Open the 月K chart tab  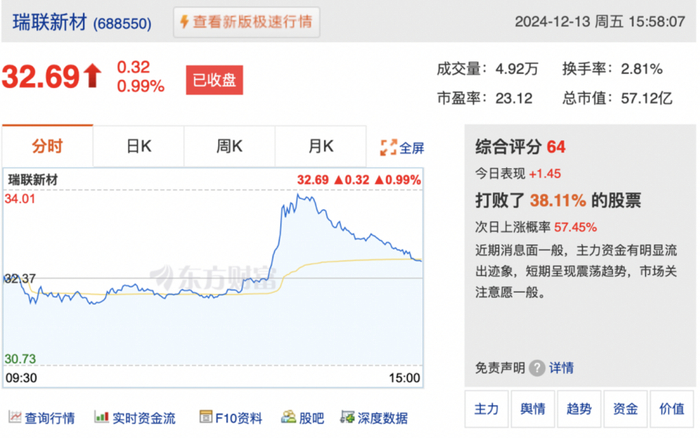click(x=321, y=146)
